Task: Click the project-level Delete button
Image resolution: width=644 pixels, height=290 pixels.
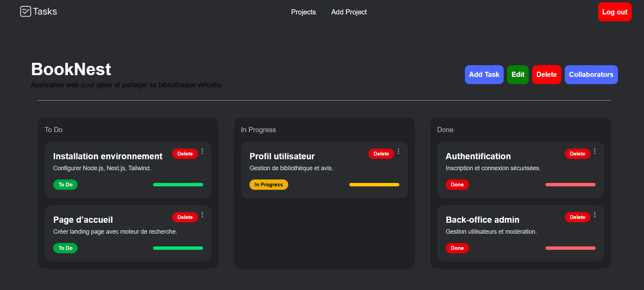Action: tap(547, 74)
